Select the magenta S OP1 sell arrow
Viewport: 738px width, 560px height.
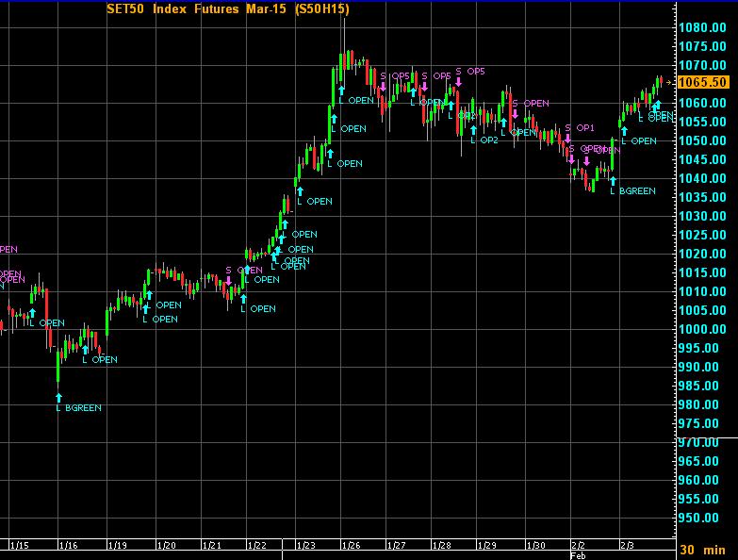(x=568, y=138)
